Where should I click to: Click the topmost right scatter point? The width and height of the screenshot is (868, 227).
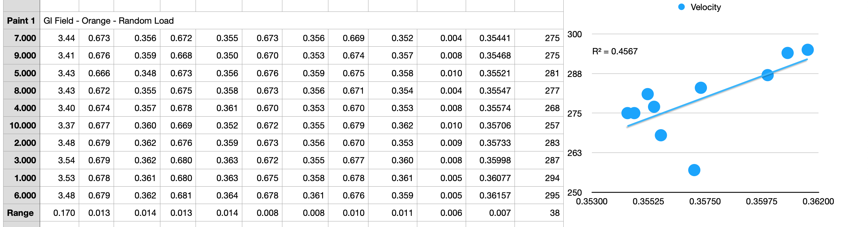pos(808,50)
